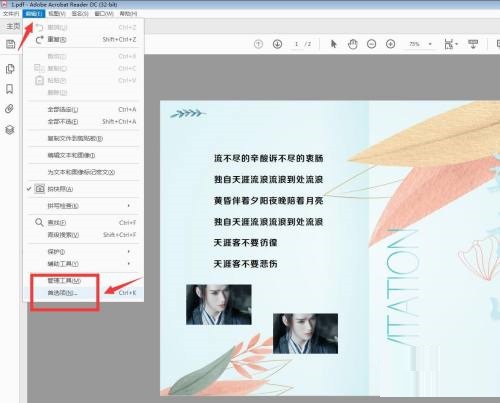Select Find (查找) Ctrl+F in Edit menu

point(83,223)
